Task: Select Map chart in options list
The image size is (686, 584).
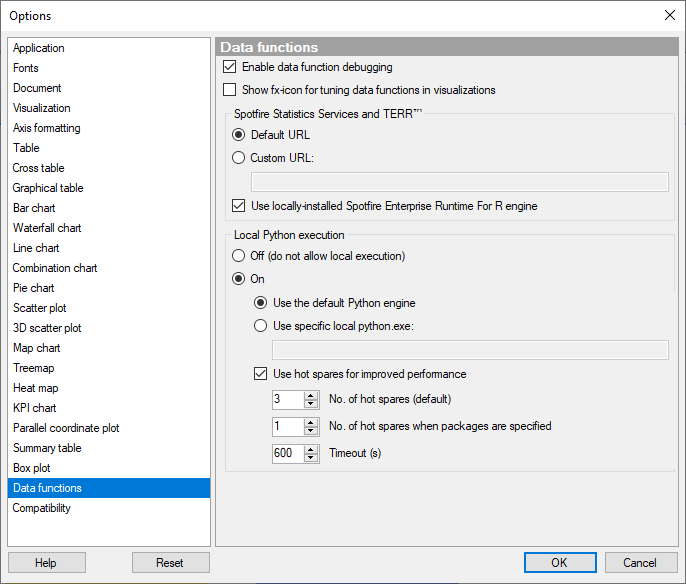Action: tap(109, 348)
